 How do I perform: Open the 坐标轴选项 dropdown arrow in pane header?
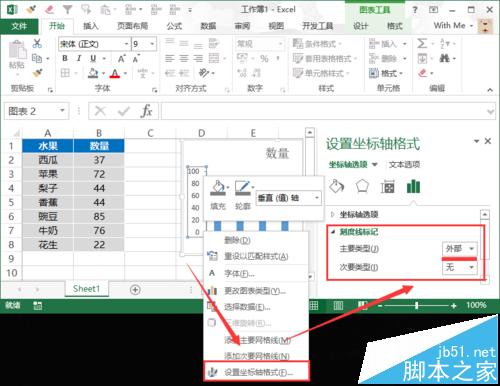tap(375, 164)
